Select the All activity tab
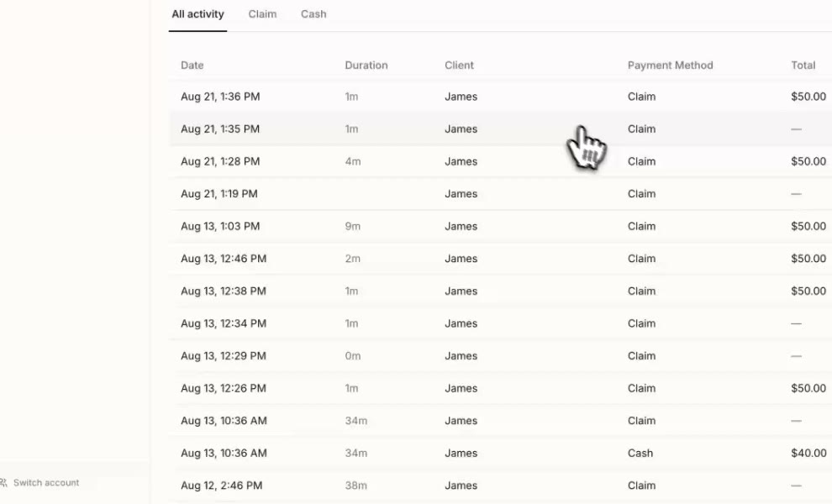The image size is (832, 504). click(197, 14)
